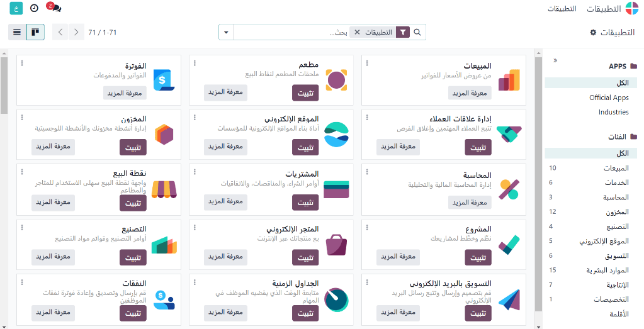Install the إدارة علاقات العملاء app

tap(478, 148)
